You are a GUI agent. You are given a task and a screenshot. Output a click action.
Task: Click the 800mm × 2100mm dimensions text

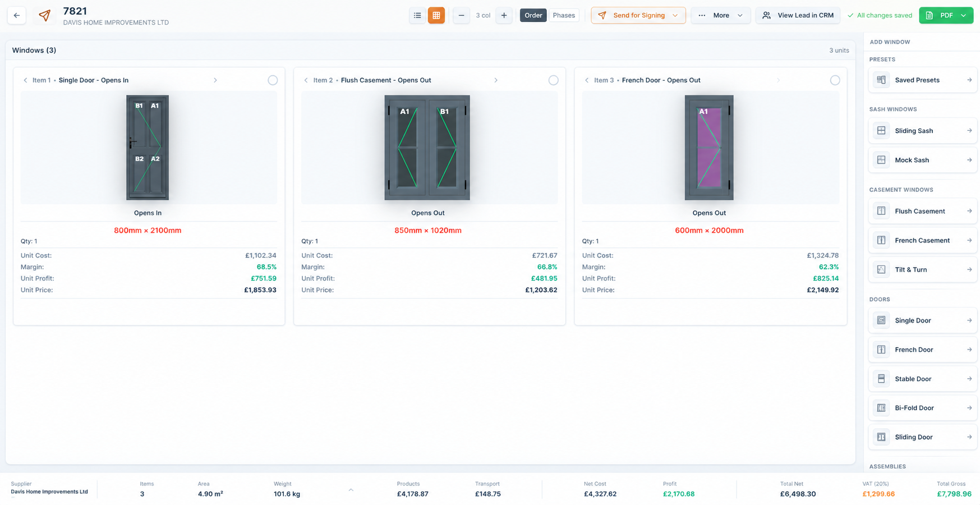(148, 231)
